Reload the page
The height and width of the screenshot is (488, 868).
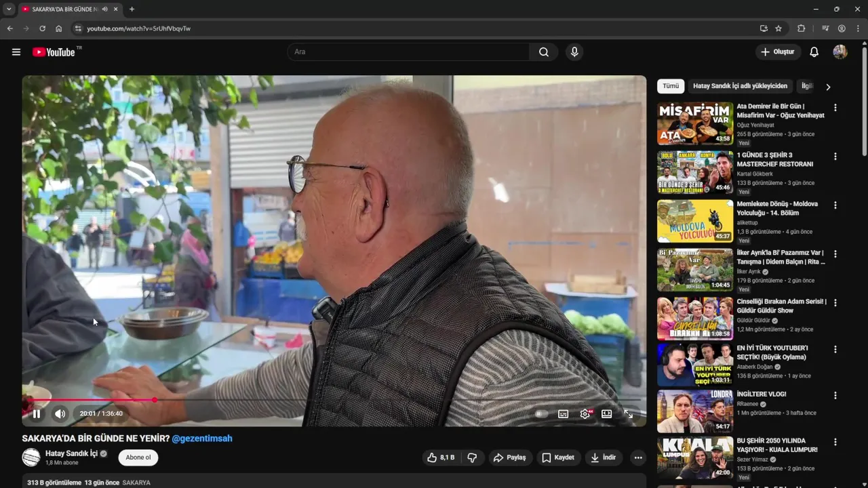[x=42, y=28]
